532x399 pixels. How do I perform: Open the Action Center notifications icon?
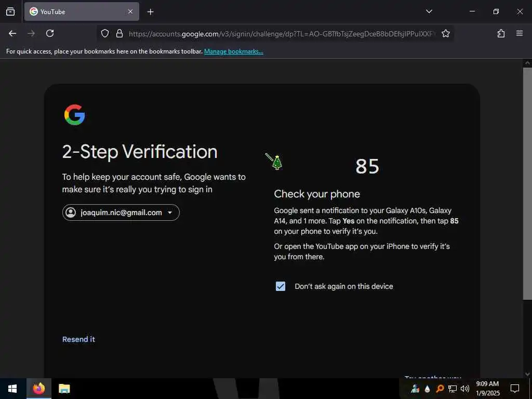click(515, 389)
